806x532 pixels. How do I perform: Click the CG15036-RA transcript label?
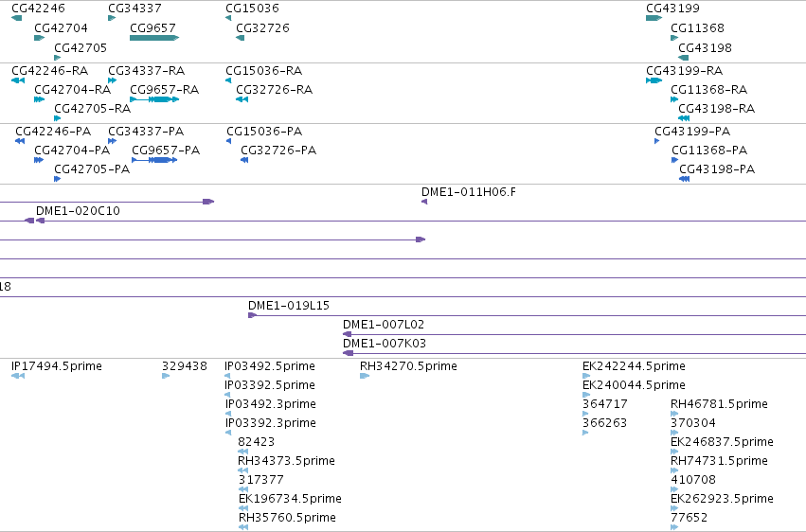(263, 70)
